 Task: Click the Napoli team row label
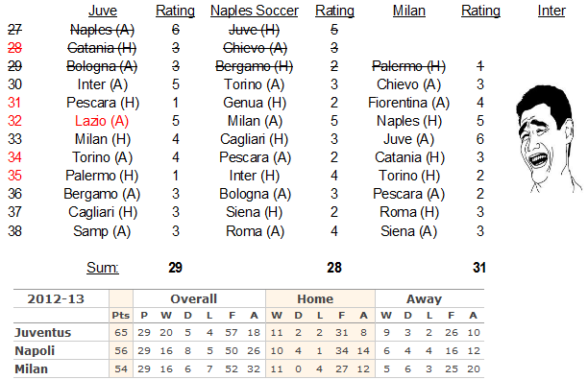click(35, 351)
